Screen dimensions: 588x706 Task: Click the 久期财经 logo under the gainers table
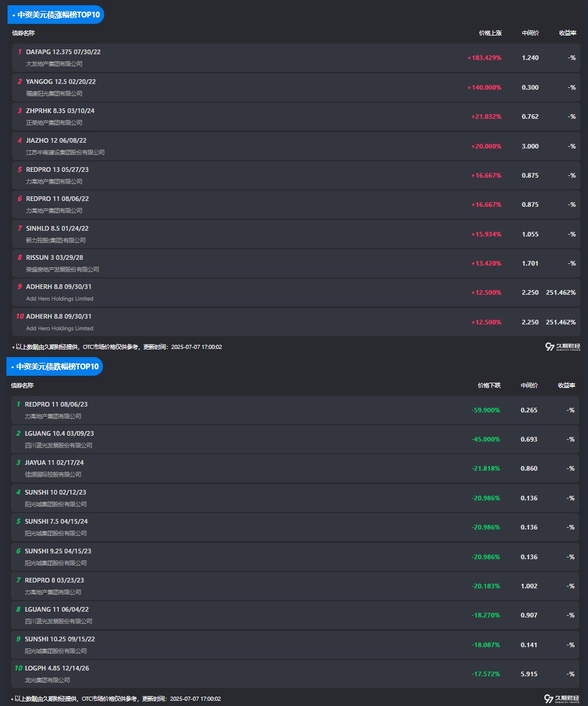tap(562, 347)
